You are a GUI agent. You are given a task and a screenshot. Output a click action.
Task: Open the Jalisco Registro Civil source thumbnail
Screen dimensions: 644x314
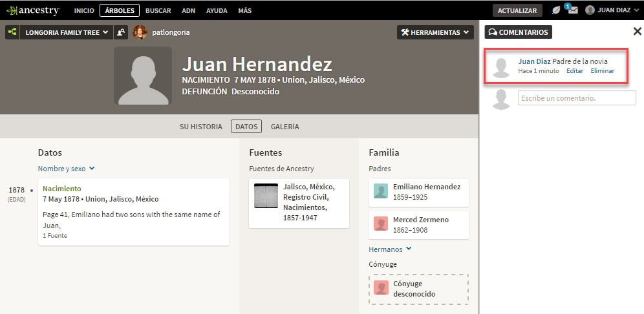click(266, 196)
